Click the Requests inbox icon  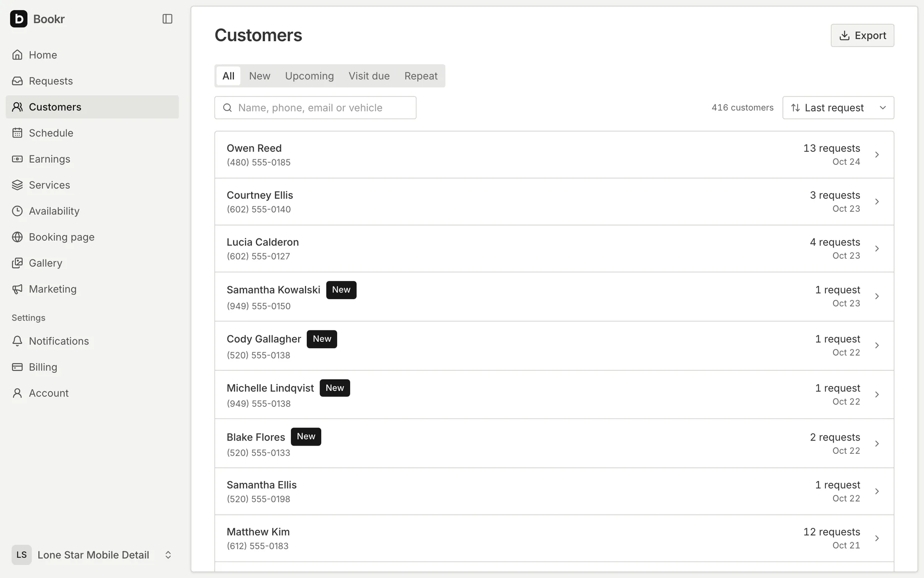[x=17, y=81]
